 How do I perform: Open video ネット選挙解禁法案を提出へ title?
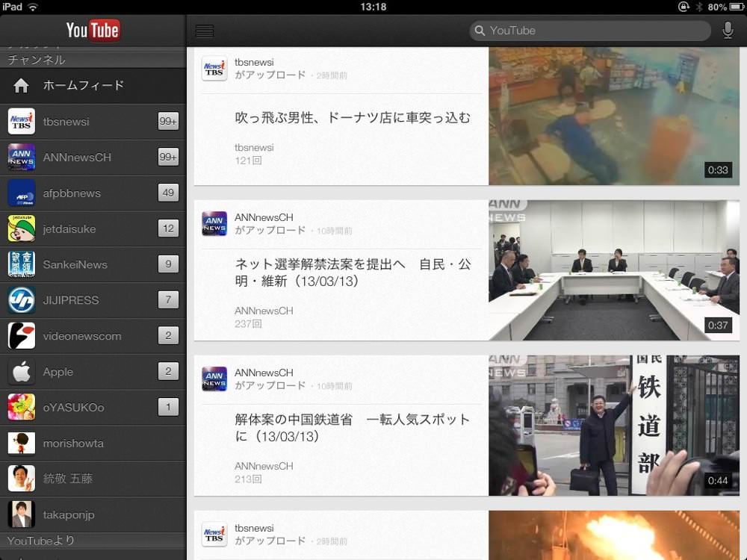(353, 273)
